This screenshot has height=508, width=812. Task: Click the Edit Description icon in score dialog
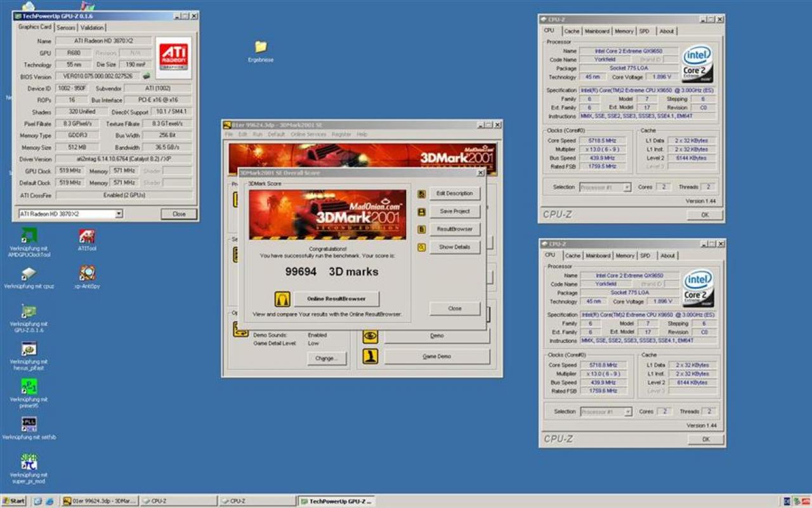click(422, 194)
